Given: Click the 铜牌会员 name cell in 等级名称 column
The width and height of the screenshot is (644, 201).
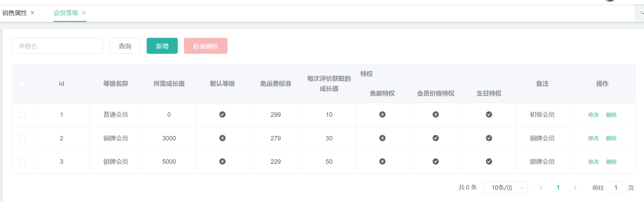Looking at the screenshot, I should click(116, 138).
